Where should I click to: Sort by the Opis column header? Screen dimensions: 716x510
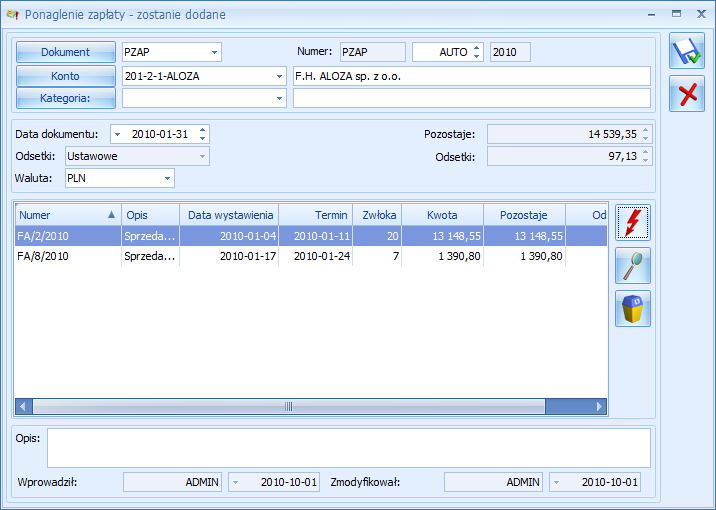point(151,215)
